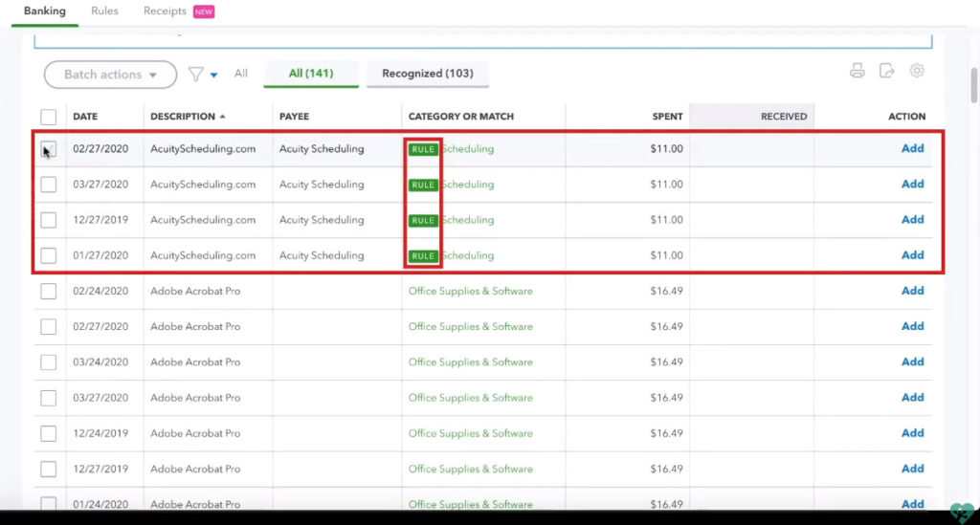Open the Batch actions dropdown
980x525 pixels.
(x=110, y=75)
